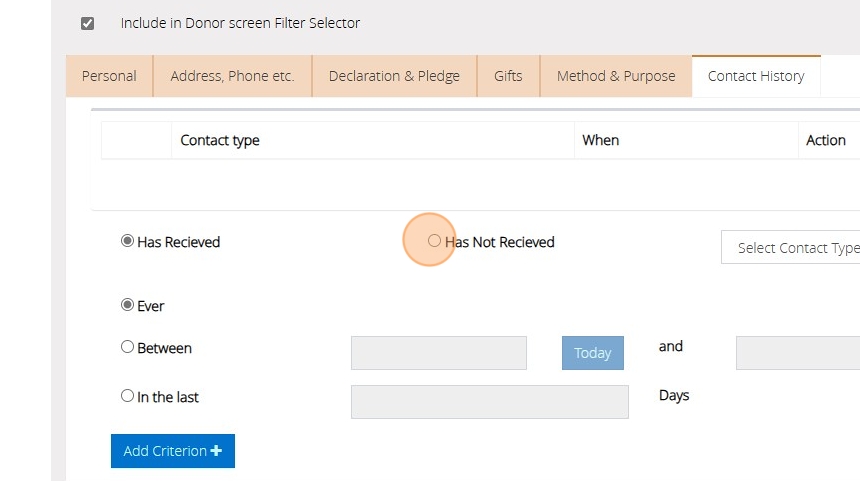The width and height of the screenshot is (860, 481).
Task: Click the Add Criterion button
Action: click(172, 451)
